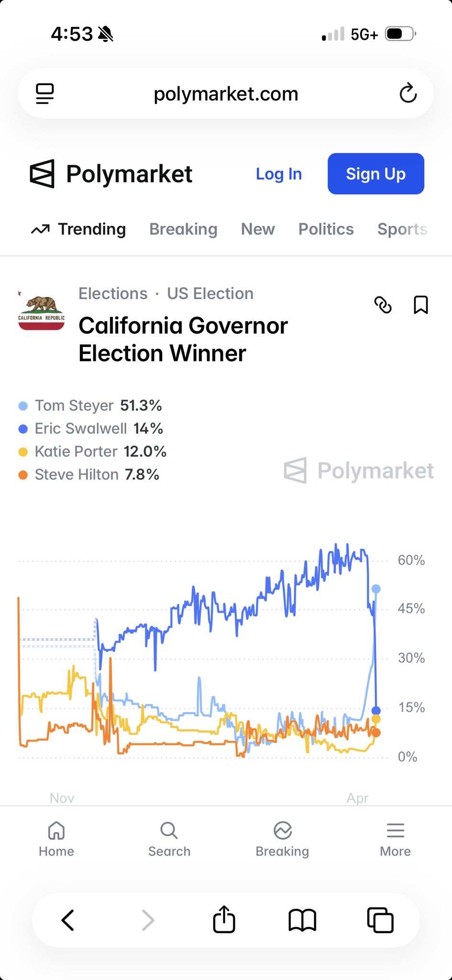Open the US Election category link
Viewport: 452px width, 980px height.
210,293
